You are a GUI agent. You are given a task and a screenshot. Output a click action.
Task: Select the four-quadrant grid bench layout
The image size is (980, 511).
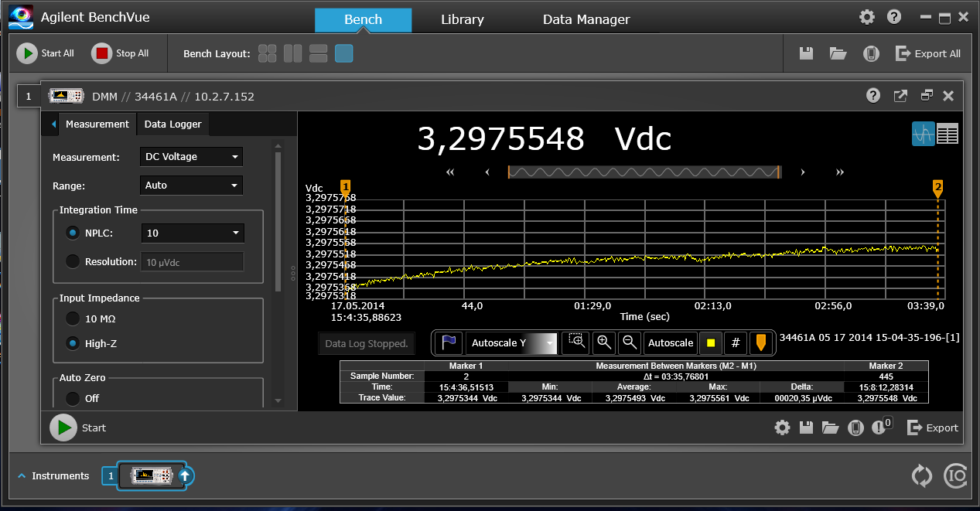click(x=268, y=53)
